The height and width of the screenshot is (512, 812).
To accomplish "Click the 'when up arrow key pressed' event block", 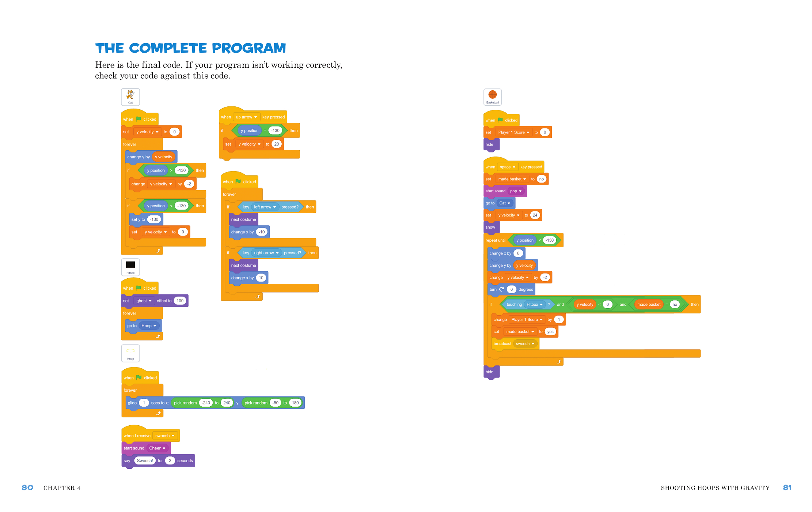I will (x=261, y=116).
